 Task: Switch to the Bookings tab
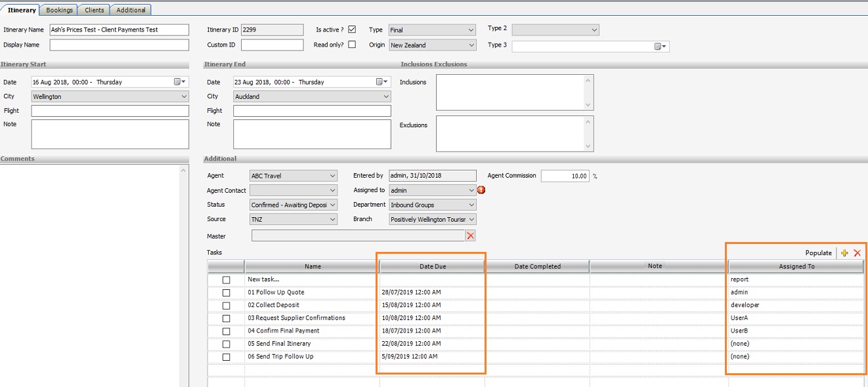[59, 10]
